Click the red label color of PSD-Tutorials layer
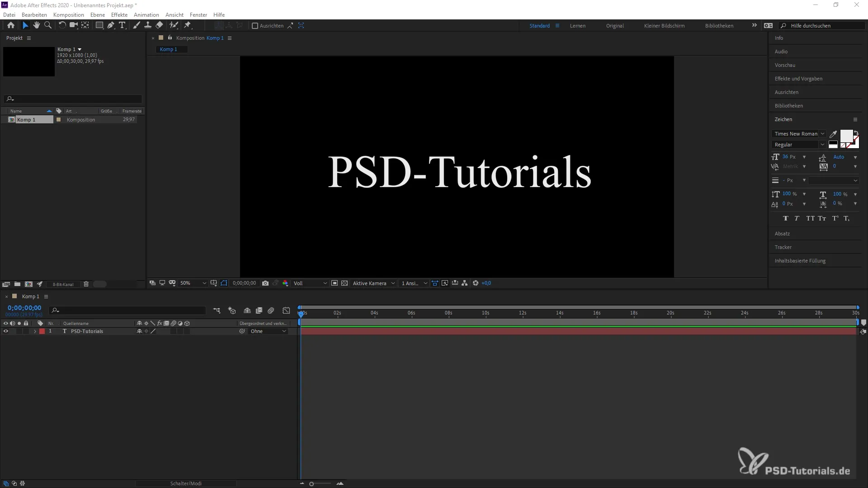868x488 pixels. (42, 331)
